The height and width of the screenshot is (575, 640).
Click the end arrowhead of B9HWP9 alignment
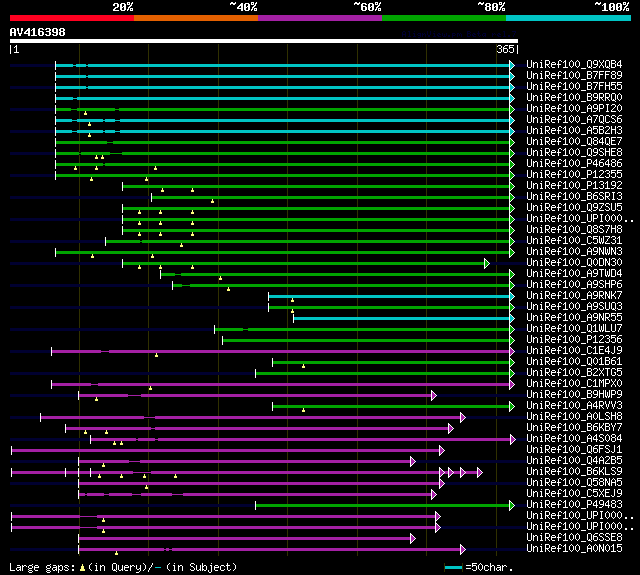coord(434,395)
